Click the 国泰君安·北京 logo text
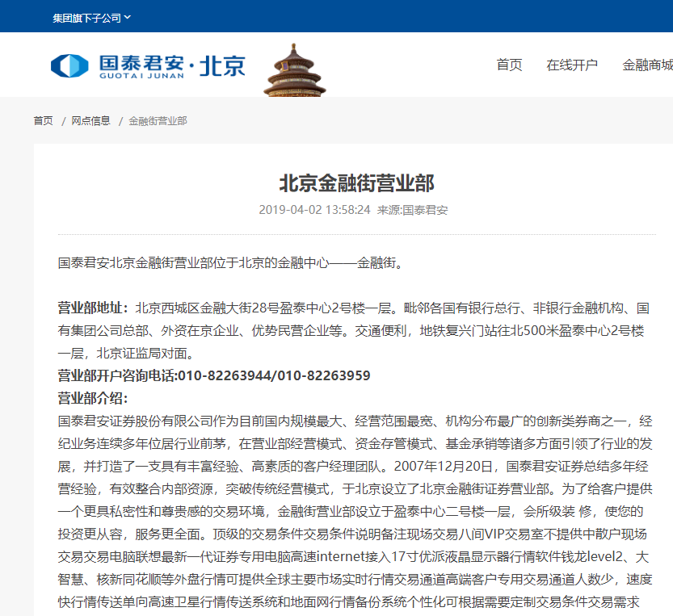This screenshot has height=616, width=673. click(x=172, y=66)
